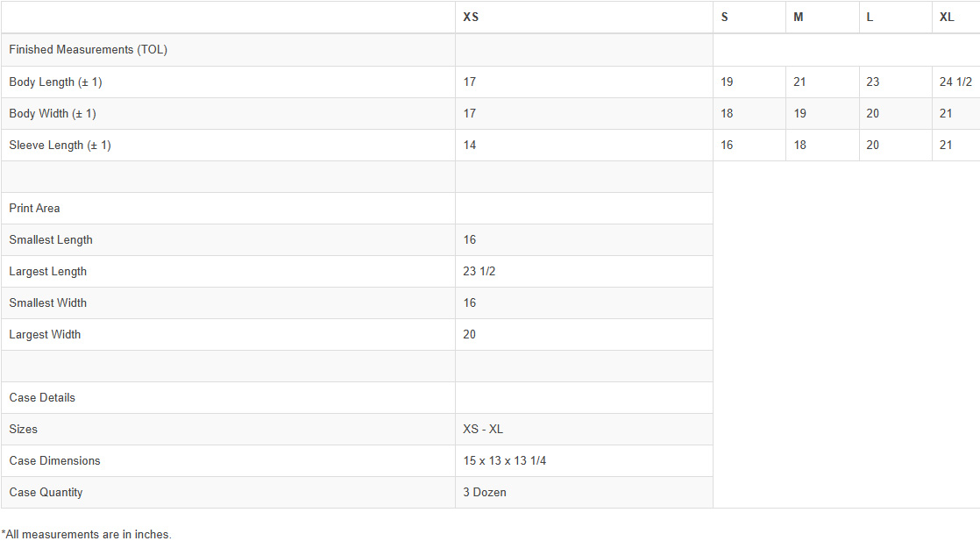Click the measurements in inches footnote

(x=86, y=534)
